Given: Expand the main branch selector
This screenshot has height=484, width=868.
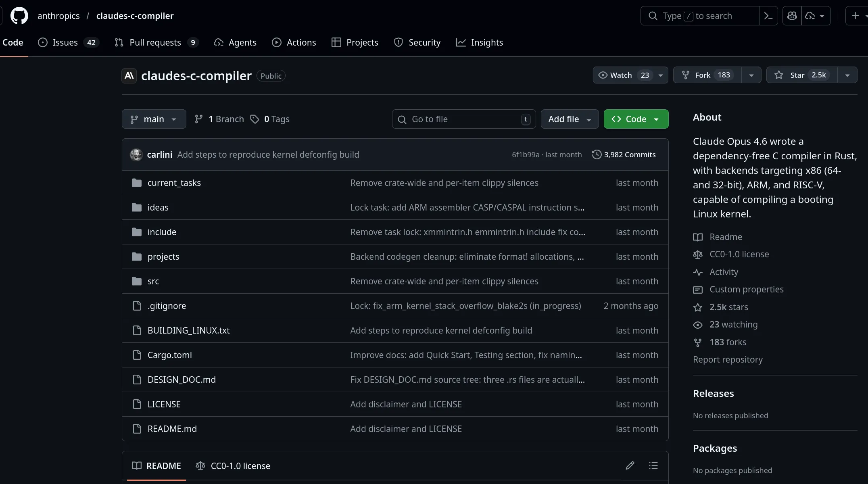Looking at the screenshot, I should pos(154,119).
